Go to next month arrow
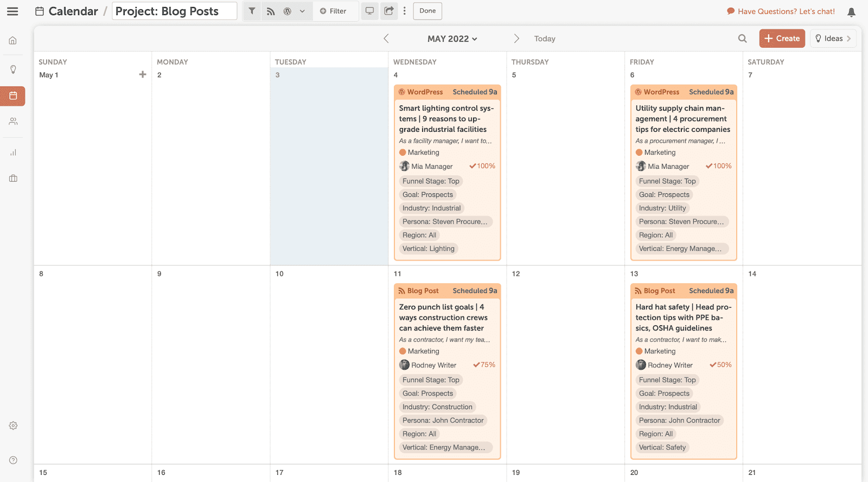The height and width of the screenshot is (482, 868). (x=516, y=39)
